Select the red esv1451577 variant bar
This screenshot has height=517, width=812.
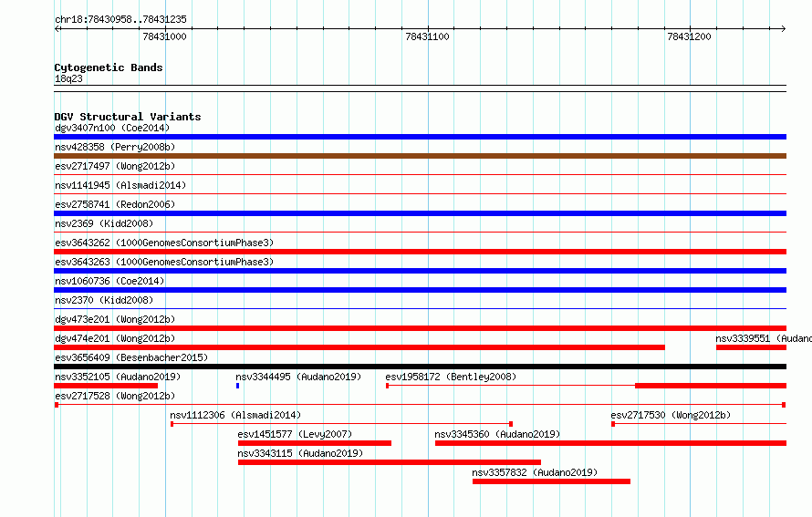[315, 443]
